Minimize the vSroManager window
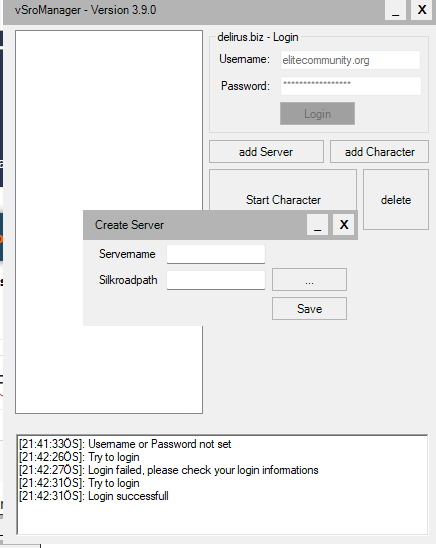436x548 pixels. [395, 10]
